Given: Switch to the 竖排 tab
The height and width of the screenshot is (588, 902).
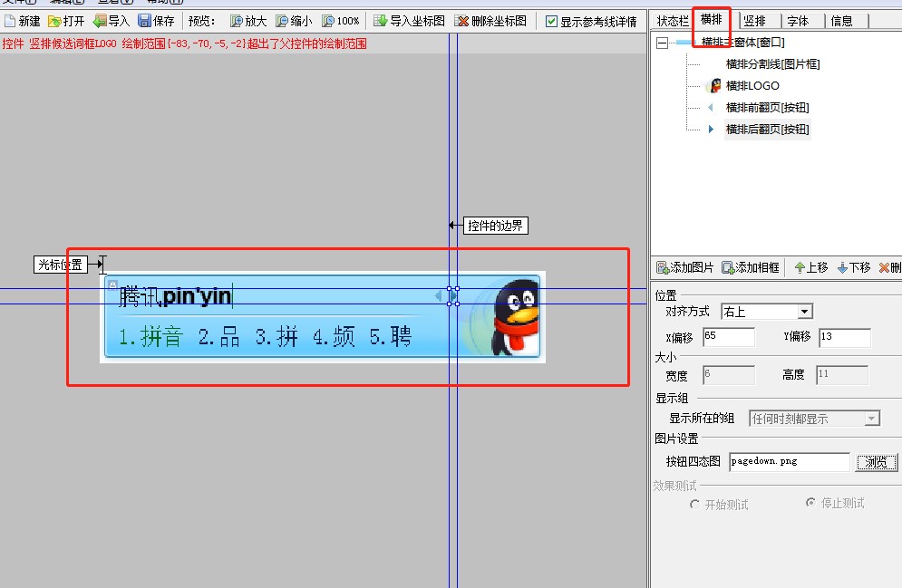Looking at the screenshot, I should [x=754, y=21].
